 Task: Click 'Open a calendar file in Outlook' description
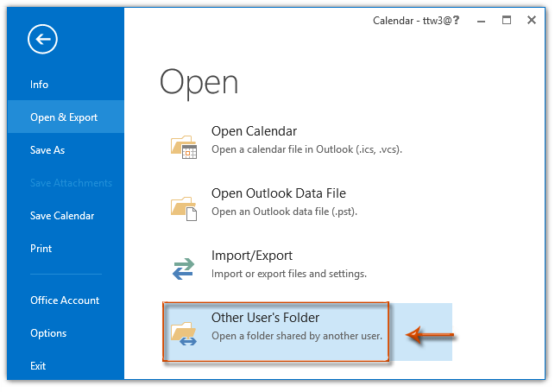point(307,149)
